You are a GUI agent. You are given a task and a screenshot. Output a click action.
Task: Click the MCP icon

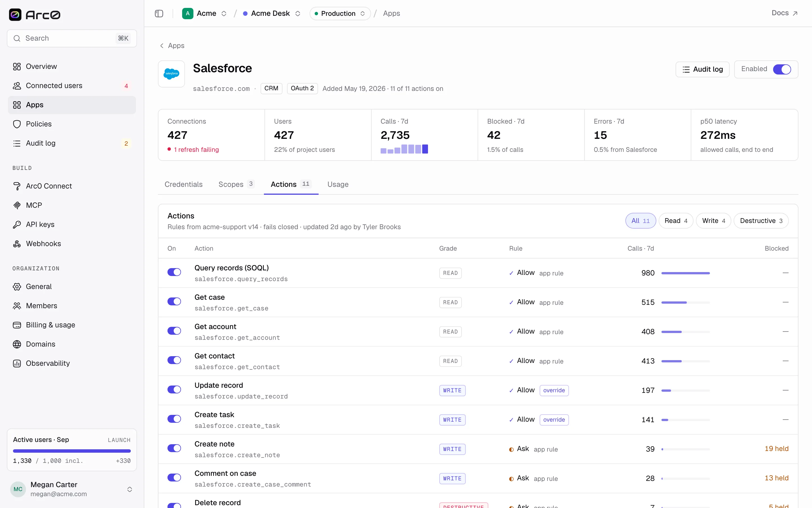click(x=17, y=205)
